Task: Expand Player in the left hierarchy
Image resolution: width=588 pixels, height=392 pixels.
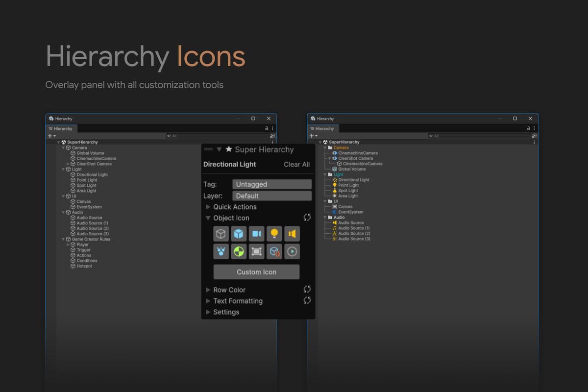Action: point(68,245)
